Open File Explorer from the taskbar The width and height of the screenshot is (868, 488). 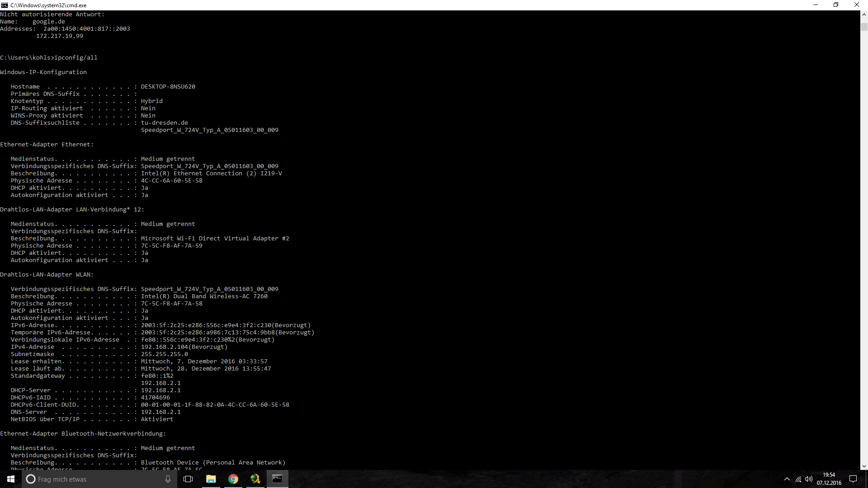coord(211,479)
